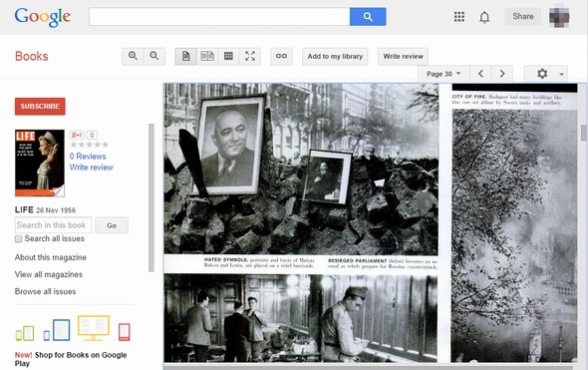
Task: Open the Page 30 dropdown
Action: [x=443, y=74]
